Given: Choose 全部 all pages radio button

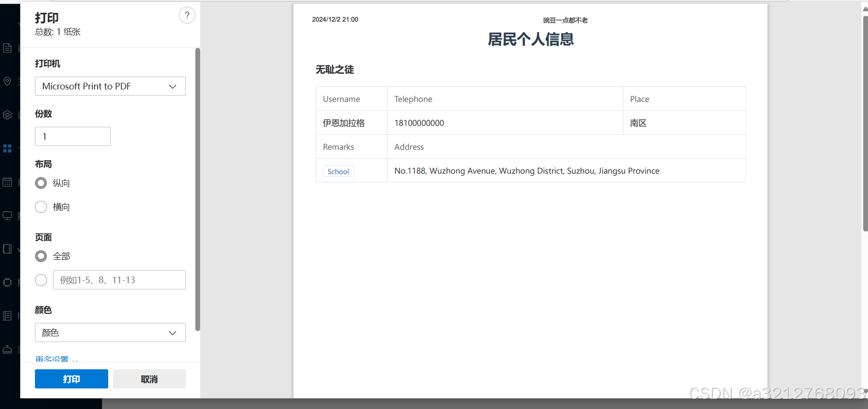Looking at the screenshot, I should (41, 256).
